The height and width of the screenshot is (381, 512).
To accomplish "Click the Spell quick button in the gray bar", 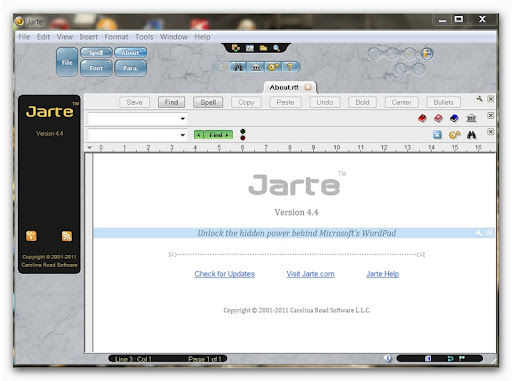I will [208, 102].
